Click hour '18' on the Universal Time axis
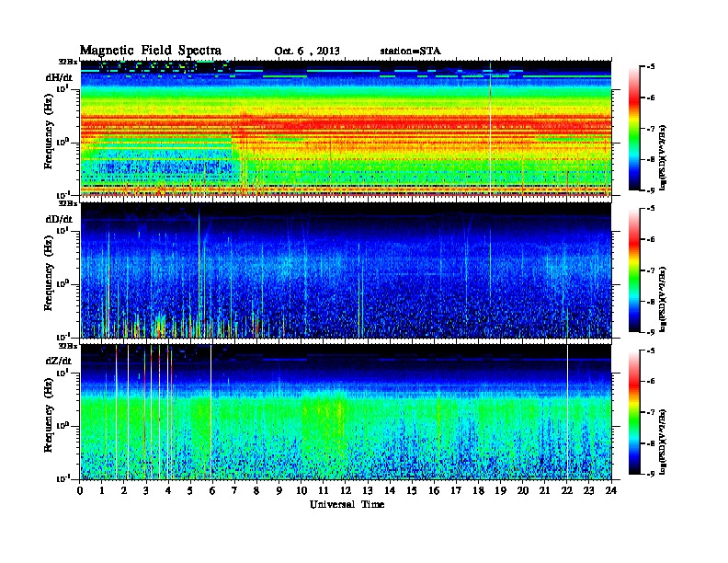 click(478, 490)
